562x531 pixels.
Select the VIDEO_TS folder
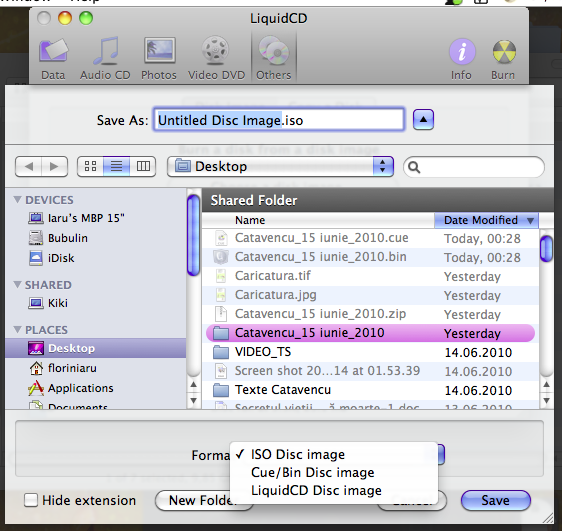(370, 352)
